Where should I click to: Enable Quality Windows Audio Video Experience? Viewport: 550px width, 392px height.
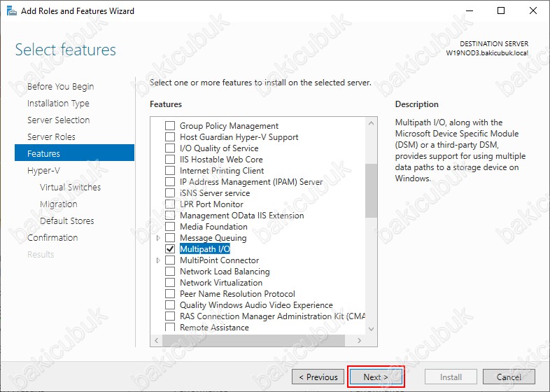[170, 305]
